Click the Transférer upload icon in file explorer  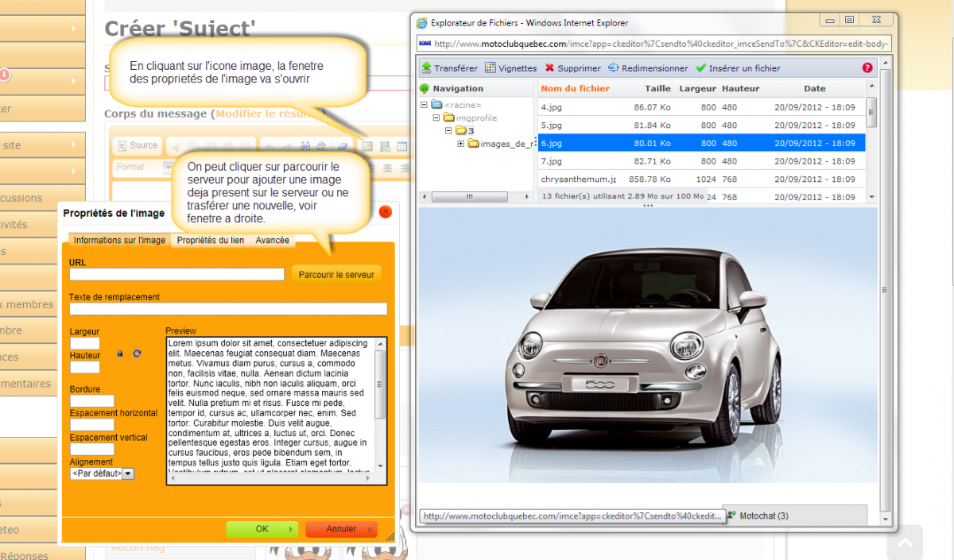tap(426, 68)
